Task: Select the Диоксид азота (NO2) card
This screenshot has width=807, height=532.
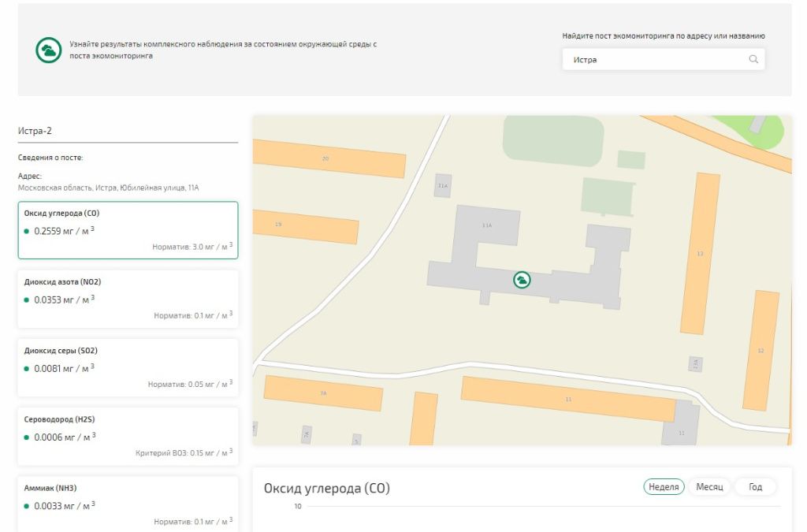Action: (128, 299)
